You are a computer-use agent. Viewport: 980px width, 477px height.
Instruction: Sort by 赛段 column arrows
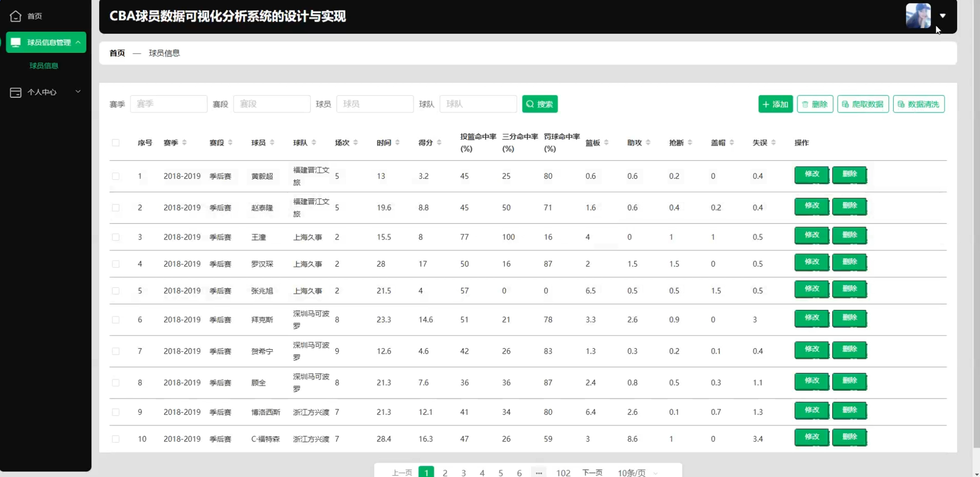point(230,142)
